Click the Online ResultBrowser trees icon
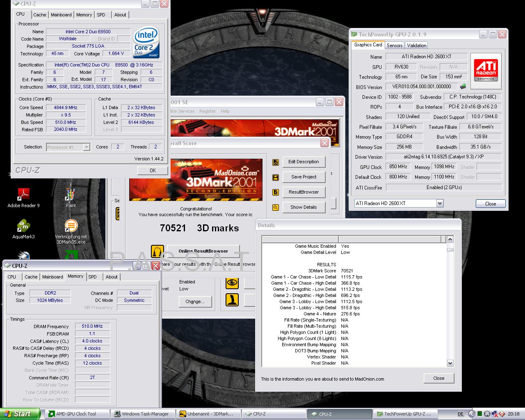 click(x=157, y=251)
